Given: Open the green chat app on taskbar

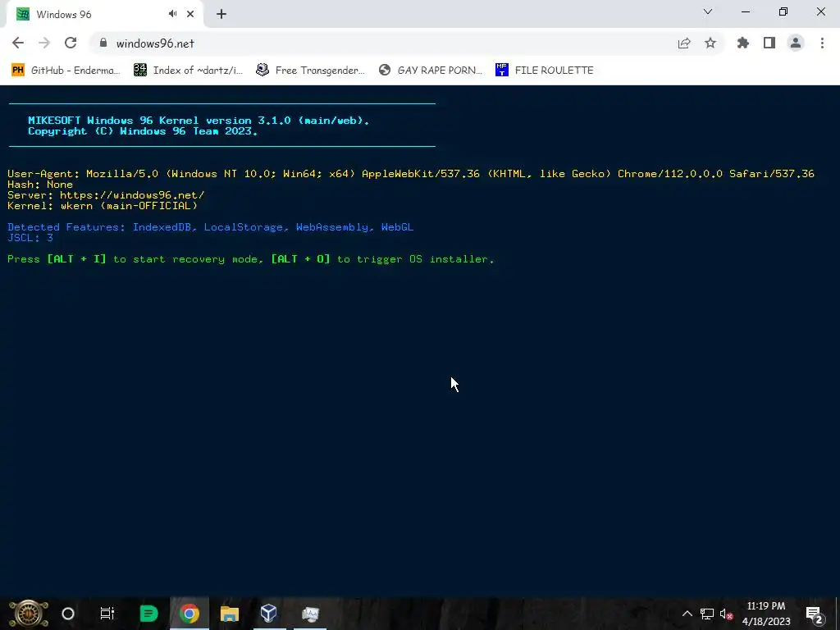Looking at the screenshot, I should tap(148, 614).
